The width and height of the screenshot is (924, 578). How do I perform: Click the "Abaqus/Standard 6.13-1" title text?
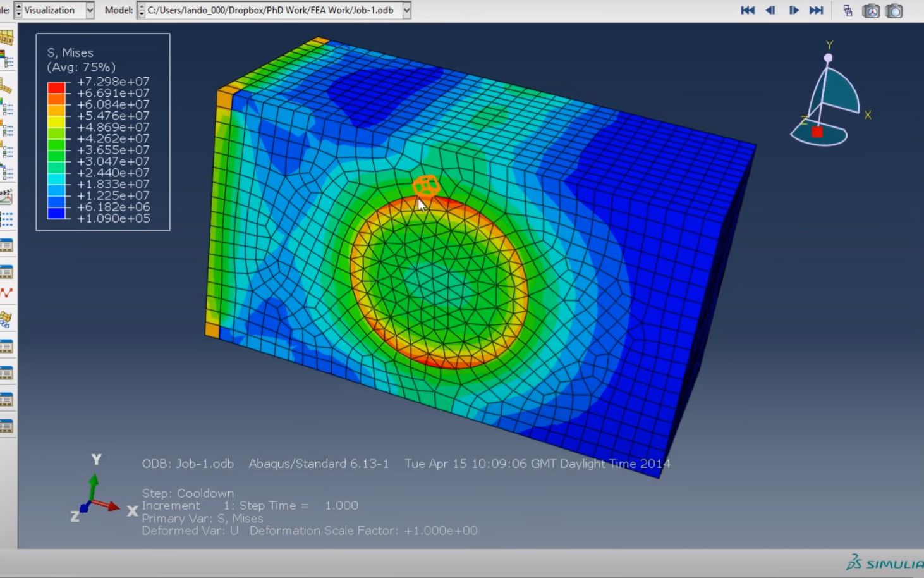click(x=319, y=464)
